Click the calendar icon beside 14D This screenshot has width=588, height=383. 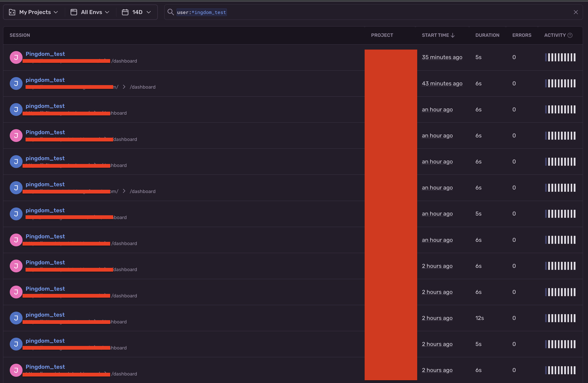pos(125,12)
